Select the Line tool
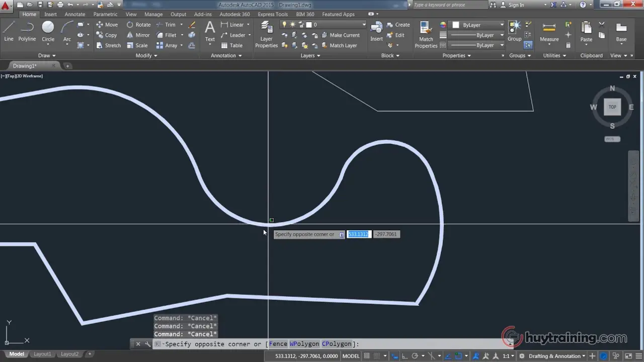The image size is (644, 362). click(x=9, y=31)
